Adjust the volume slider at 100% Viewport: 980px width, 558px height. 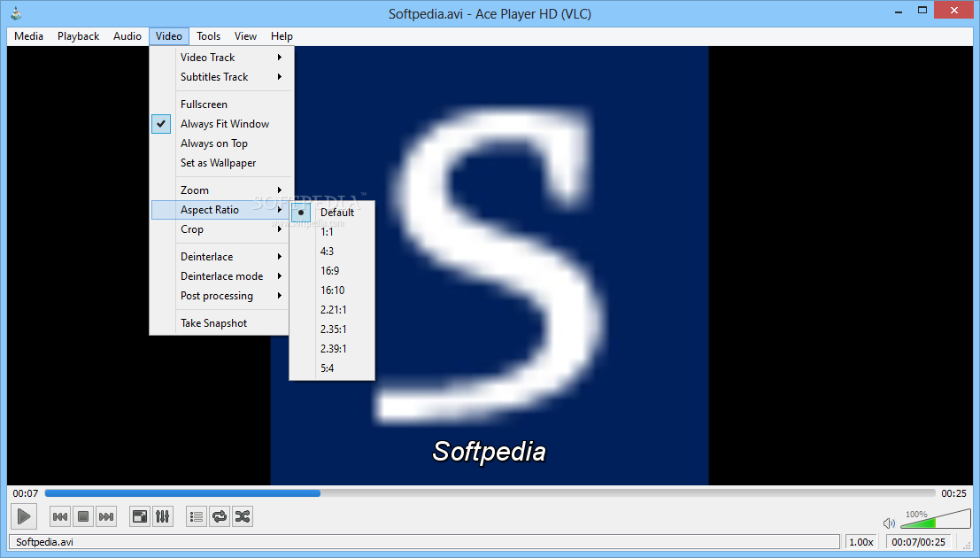(x=937, y=519)
